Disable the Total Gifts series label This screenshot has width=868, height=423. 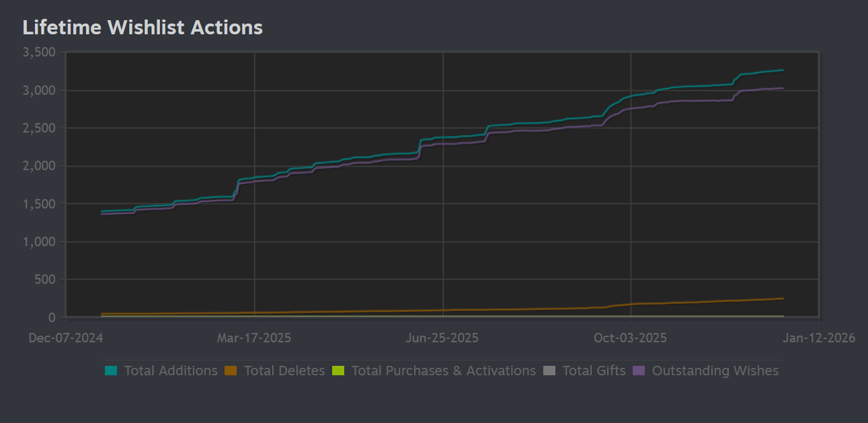594,371
